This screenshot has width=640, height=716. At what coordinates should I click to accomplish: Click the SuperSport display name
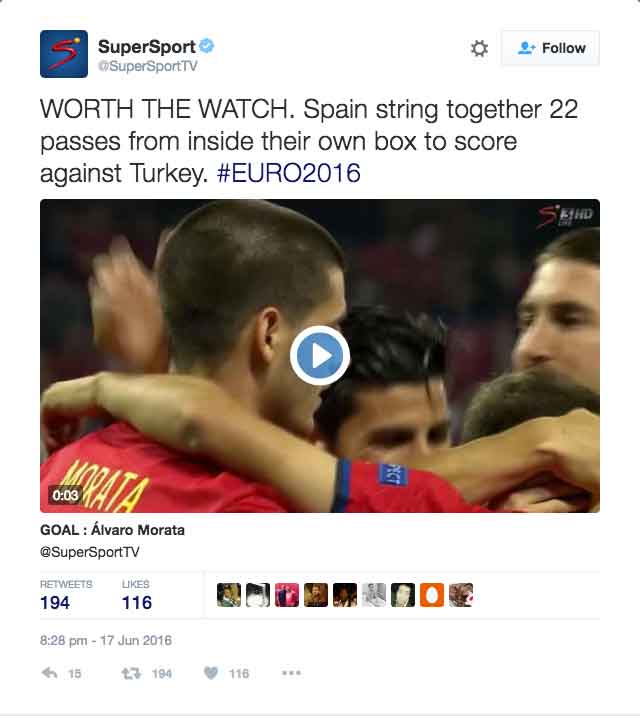coord(147,47)
